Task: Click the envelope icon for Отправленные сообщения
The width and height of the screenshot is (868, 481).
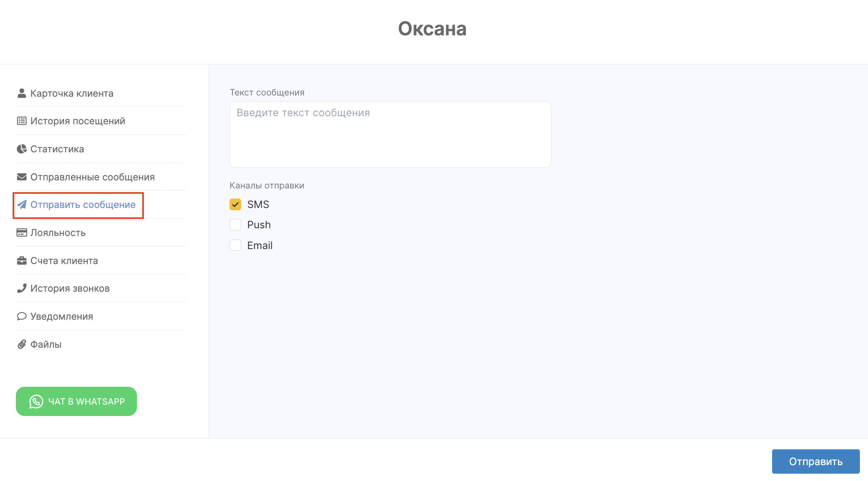Action: [x=22, y=177]
